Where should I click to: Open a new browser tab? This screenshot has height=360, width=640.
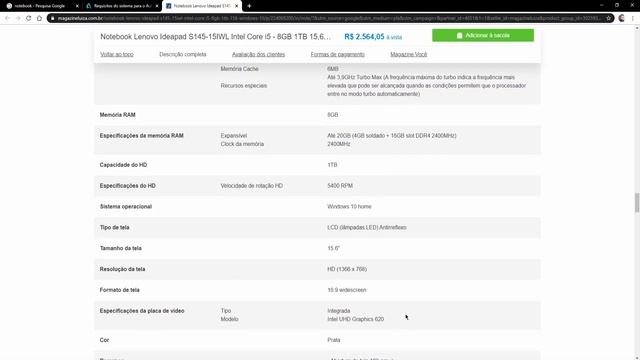[249, 6]
